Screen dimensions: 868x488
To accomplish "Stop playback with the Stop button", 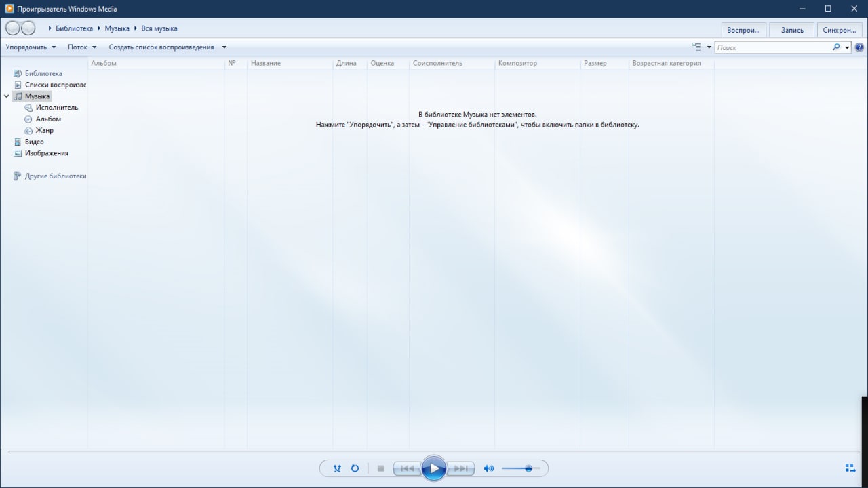I will pos(380,468).
